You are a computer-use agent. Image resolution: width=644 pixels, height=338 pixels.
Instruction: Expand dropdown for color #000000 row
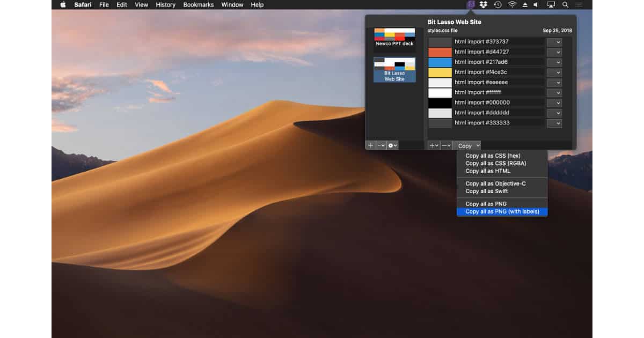tap(554, 103)
